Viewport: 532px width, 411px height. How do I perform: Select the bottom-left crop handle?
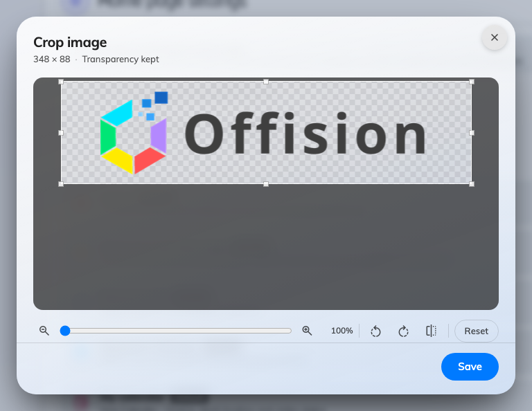(61, 184)
